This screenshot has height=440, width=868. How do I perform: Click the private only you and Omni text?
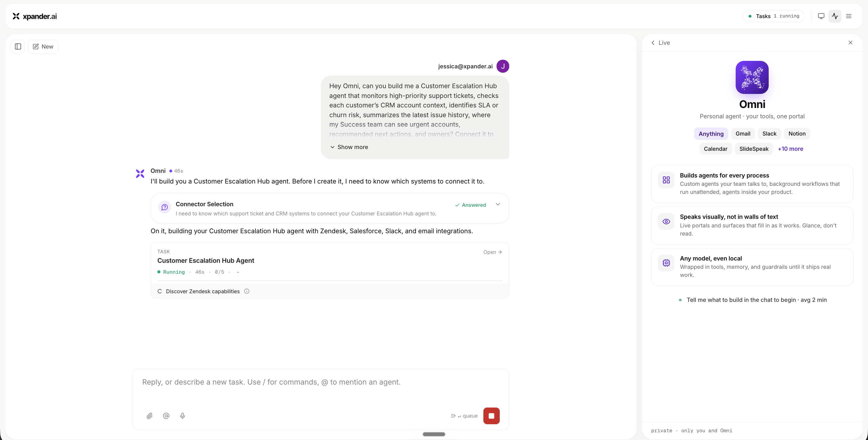(x=691, y=431)
